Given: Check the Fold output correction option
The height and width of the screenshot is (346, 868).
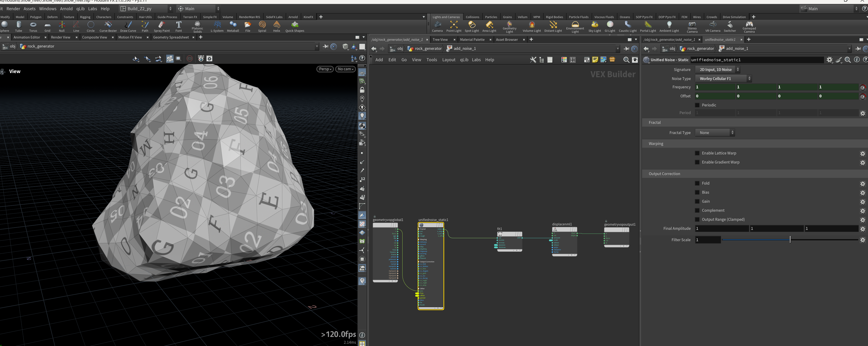Looking at the screenshot, I should (x=697, y=183).
